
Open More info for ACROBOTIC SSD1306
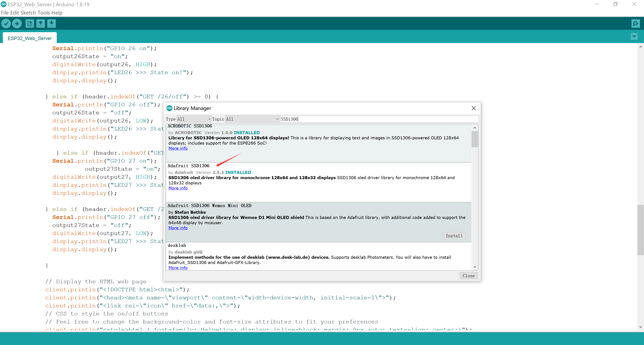click(178, 148)
